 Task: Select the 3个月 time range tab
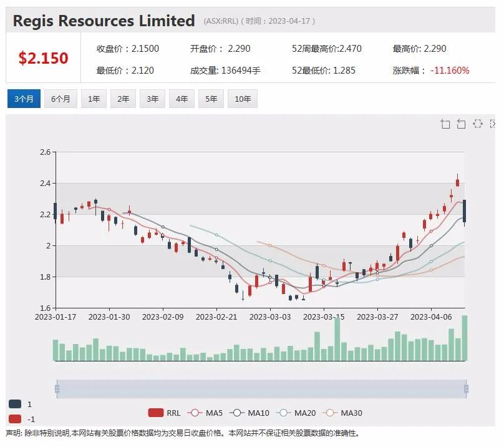[x=24, y=99]
